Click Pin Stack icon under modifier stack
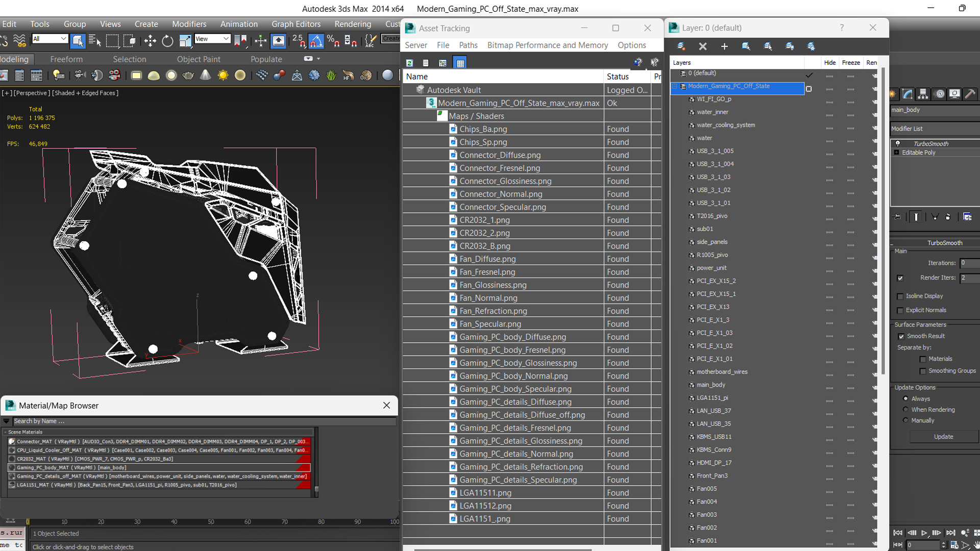The image size is (980, 551). pyautogui.click(x=897, y=217)
